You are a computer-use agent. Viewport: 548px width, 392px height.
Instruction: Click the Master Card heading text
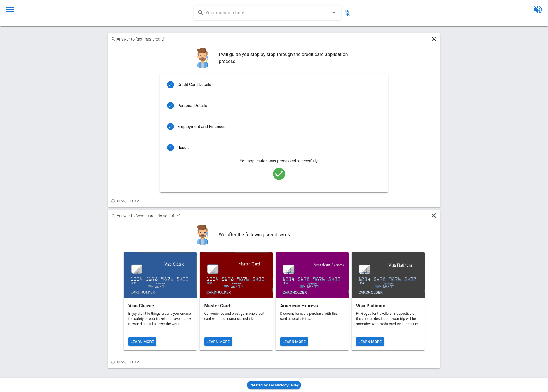pos(217,306)
